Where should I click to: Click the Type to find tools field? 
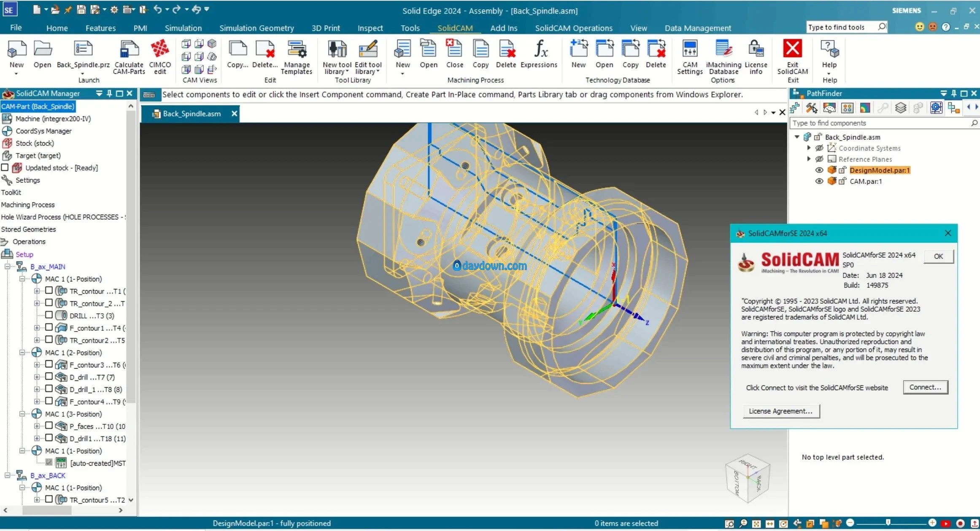(846, 27)
